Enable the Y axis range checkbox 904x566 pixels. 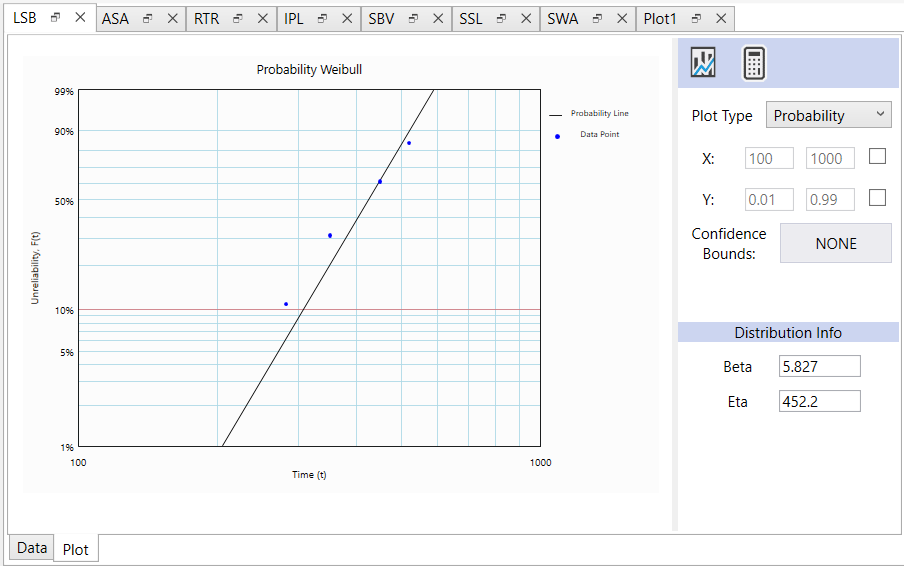pos(877,197)
